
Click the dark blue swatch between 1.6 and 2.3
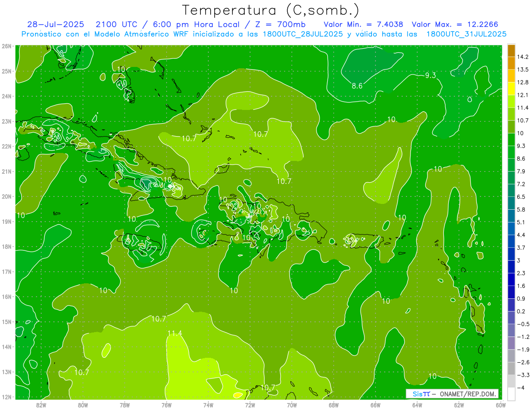pos(511,279)
